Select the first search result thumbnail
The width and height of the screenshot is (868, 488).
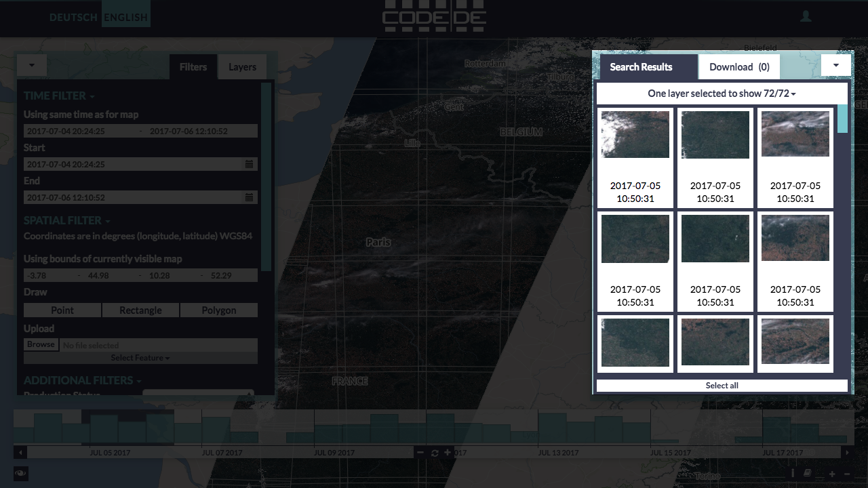(635, 135)
